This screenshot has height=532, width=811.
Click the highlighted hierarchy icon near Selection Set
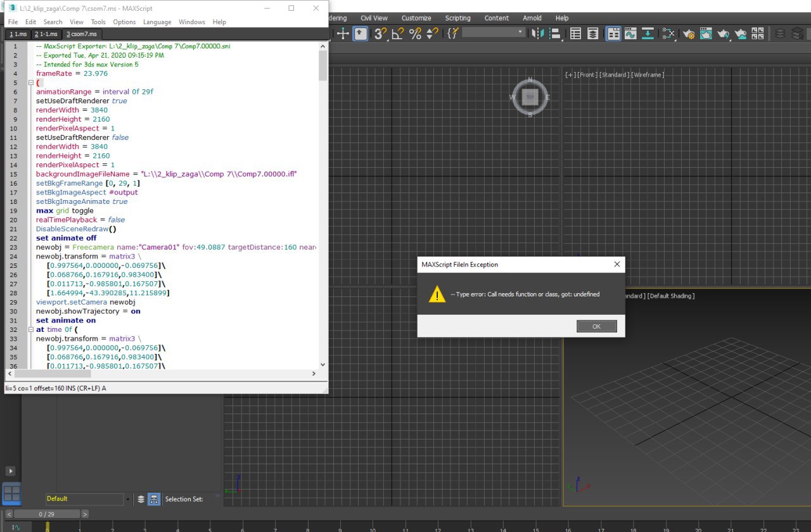154,499
